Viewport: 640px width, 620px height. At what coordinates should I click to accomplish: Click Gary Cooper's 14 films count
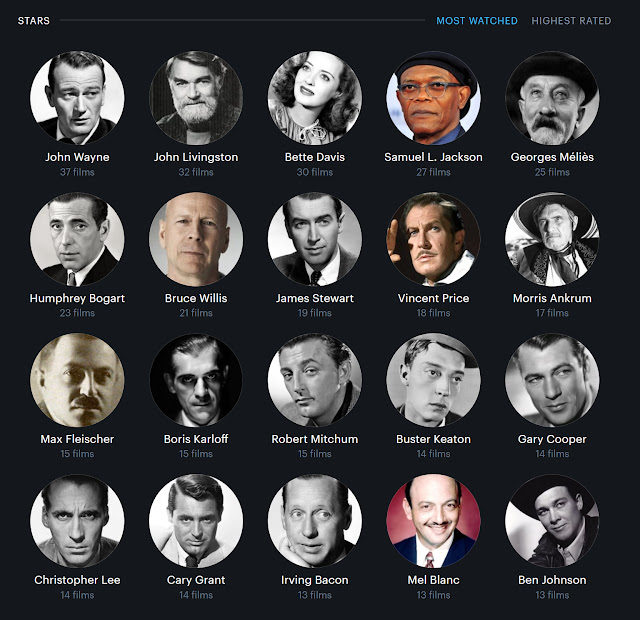[552, 454]
